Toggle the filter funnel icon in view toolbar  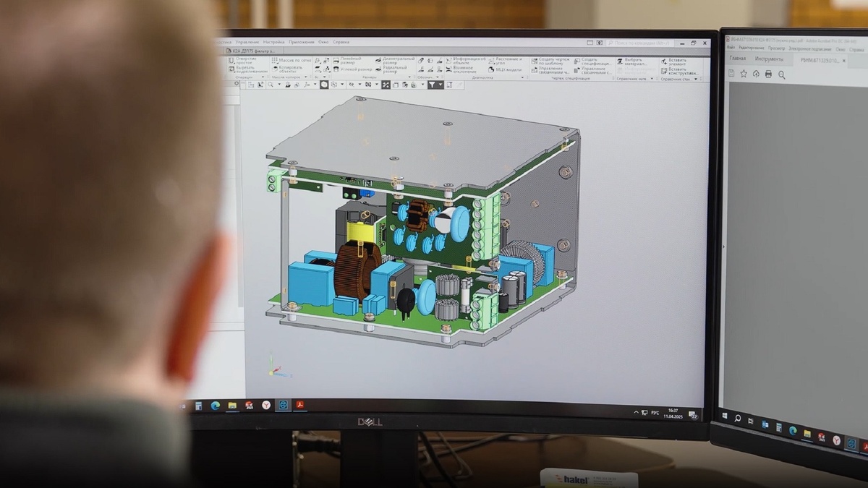click(431, 85)
